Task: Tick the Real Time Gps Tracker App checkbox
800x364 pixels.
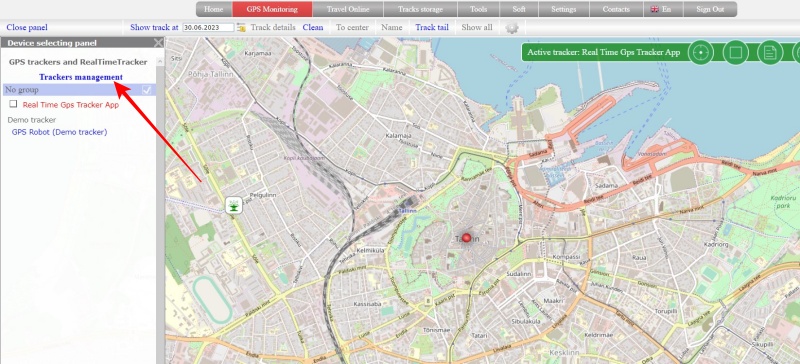Action: 13,104
